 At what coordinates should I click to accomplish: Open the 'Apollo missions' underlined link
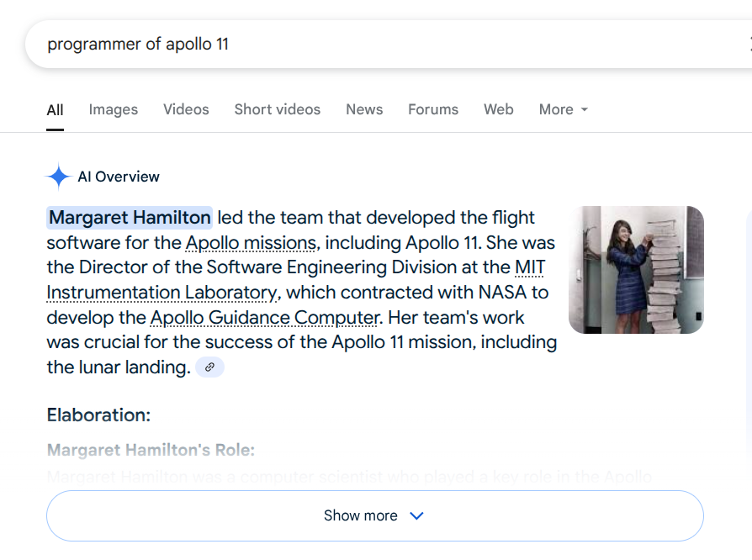[x=251, y=243]
